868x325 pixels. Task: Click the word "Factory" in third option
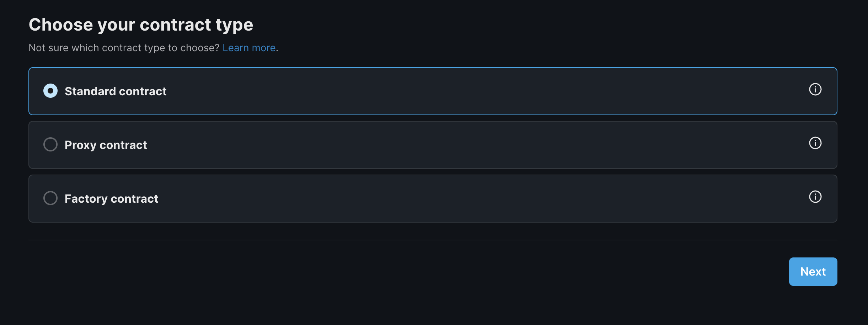(86, 199)
